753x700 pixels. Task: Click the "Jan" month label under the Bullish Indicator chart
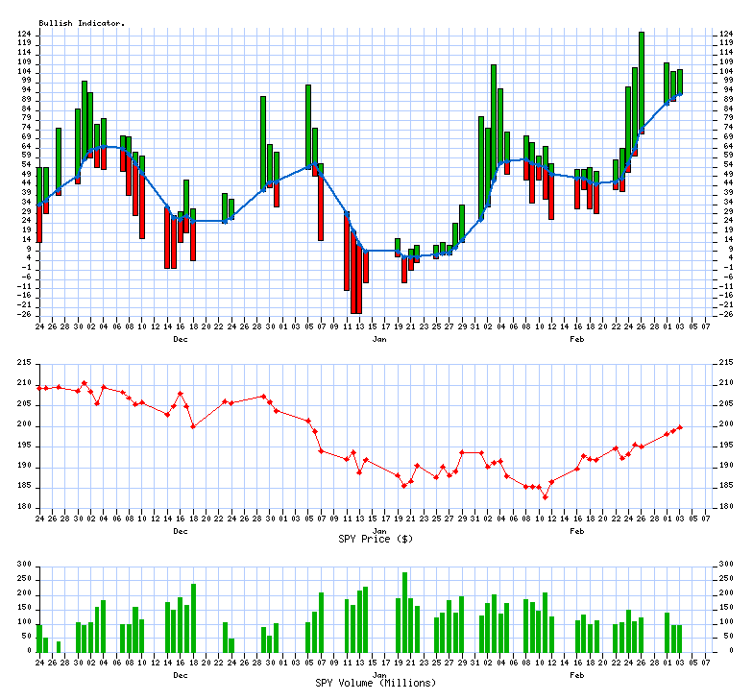click(x=379, y=340)
